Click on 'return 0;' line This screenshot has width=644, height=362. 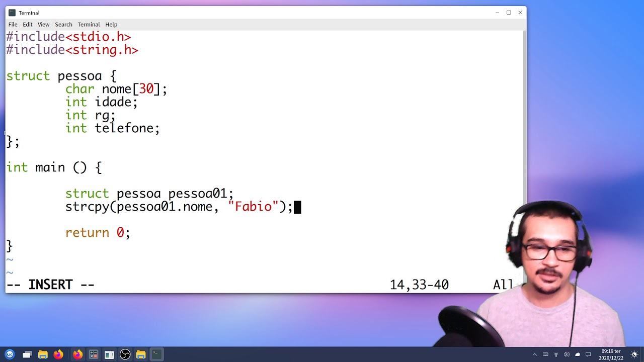[x=98, y=233]
